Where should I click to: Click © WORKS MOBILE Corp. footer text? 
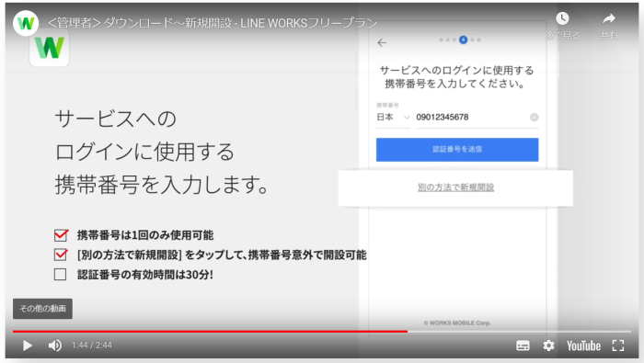(x=457, y=323)
